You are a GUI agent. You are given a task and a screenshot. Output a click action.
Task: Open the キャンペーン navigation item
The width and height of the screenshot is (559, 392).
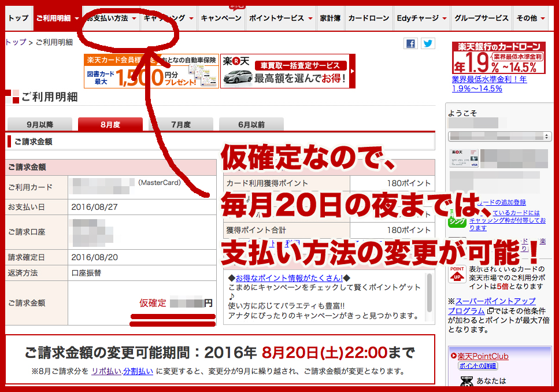[221, 18]
